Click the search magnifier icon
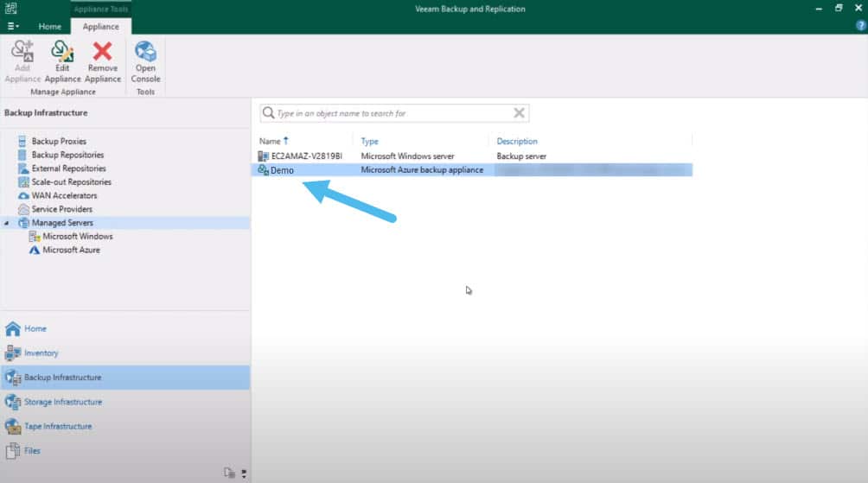The height and width of the screenshot is (483, 868). (x=269, y=113)
